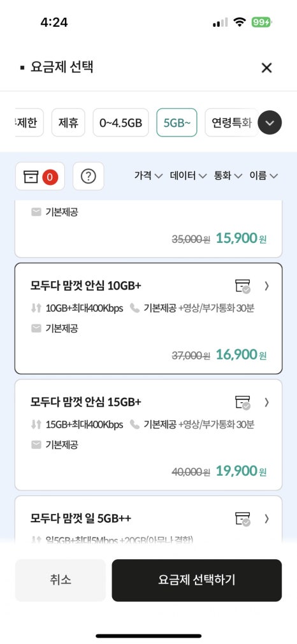This screenshot has width=297, height=644.
Task: Open details arrow for 모두다 맘껏 일 5GB++
Action: click(x=266, y=519)
